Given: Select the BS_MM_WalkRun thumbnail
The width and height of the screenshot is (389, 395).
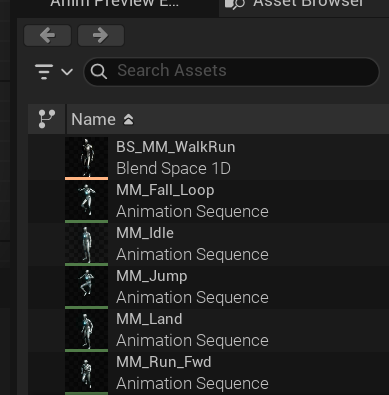Looking at the screenshot, I should point(86,158).
